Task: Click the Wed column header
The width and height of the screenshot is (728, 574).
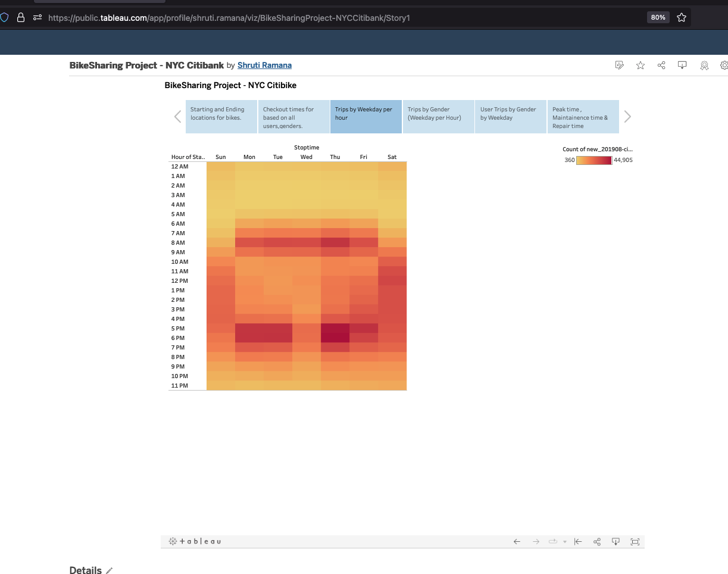Action: coord(307,157)
